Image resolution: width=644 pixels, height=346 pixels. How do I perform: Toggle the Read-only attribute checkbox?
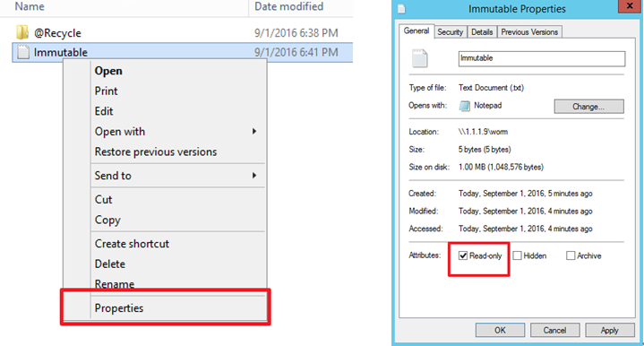tap(463, 255)
